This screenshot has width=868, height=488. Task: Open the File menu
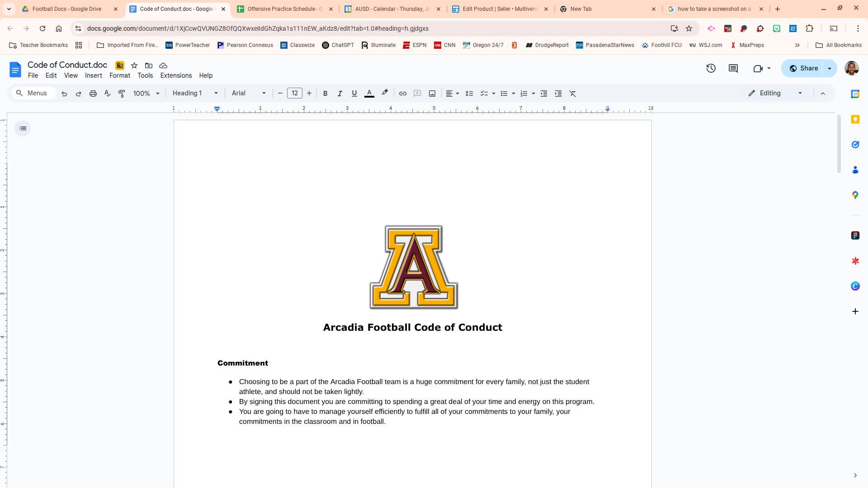[x=33, y=75]
